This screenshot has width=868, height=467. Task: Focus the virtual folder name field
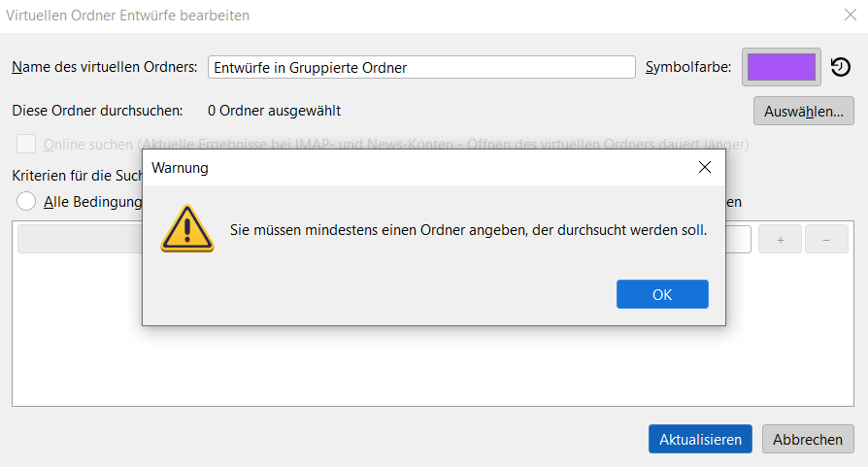pos(421,67)
